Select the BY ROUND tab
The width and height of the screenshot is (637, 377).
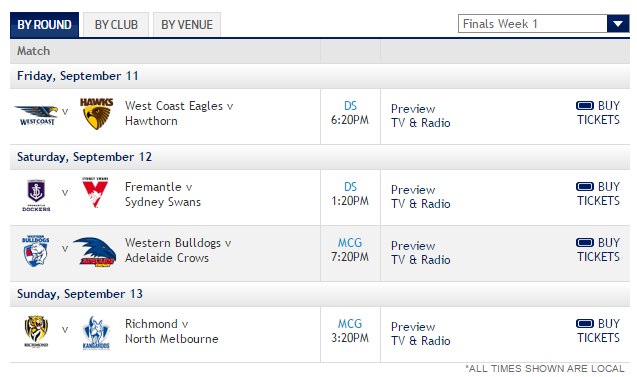(x=44, y=25)
